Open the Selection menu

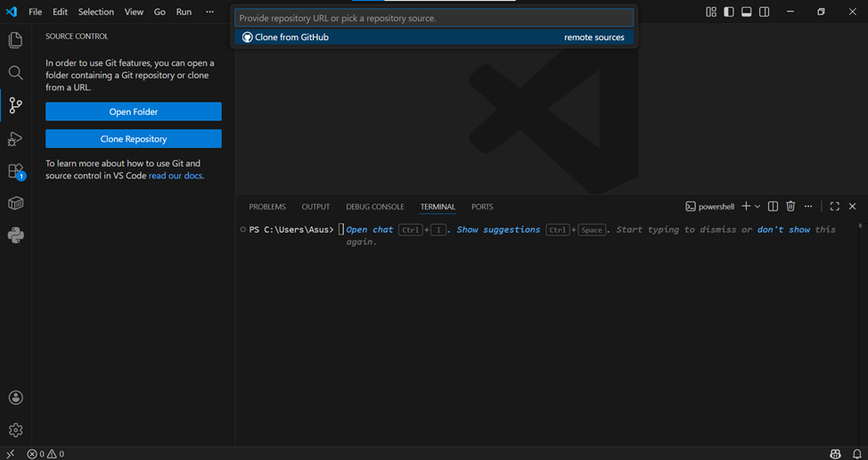(x=95, y=12)
